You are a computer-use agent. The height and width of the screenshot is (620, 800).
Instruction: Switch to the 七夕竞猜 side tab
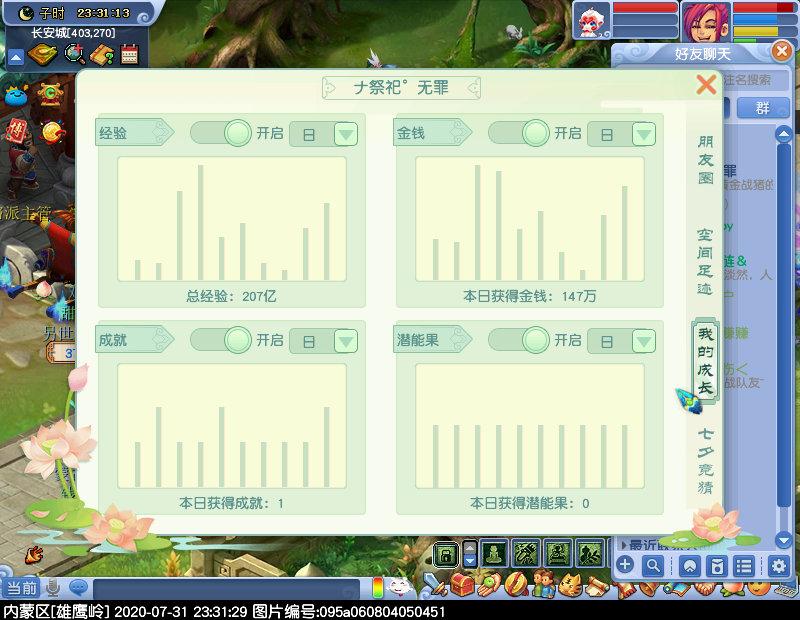(705, 461)
